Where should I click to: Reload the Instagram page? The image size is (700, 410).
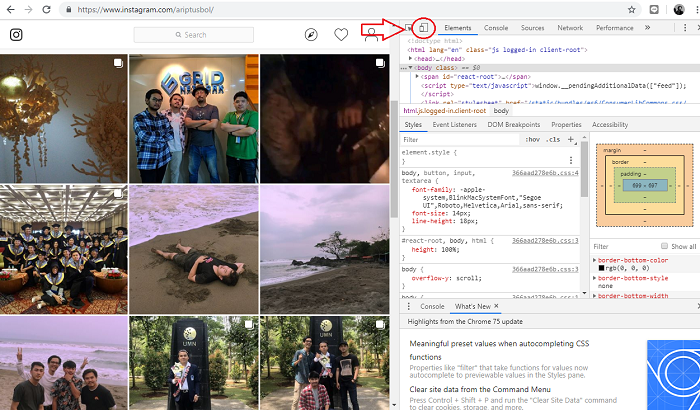(x=46, y=9)
